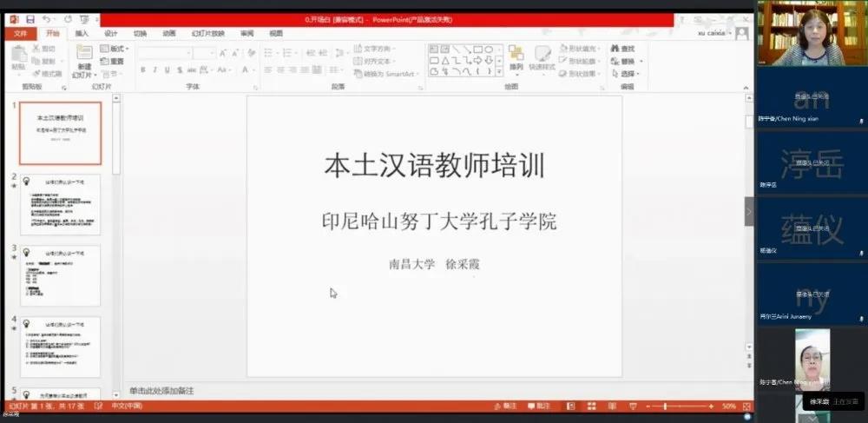Switch to the Transitions (切换) tab

(140, 33)
